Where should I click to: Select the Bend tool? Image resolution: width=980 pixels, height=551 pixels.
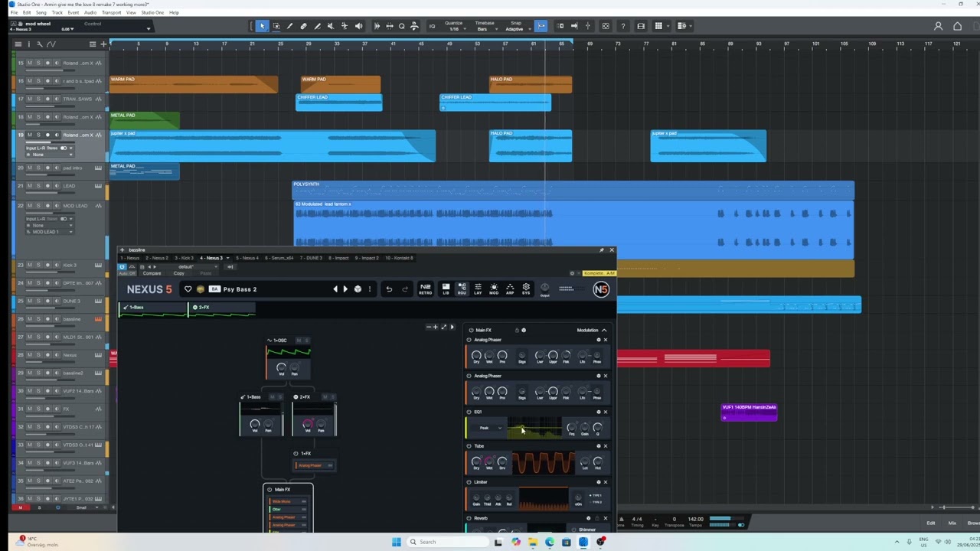point(345,26)
